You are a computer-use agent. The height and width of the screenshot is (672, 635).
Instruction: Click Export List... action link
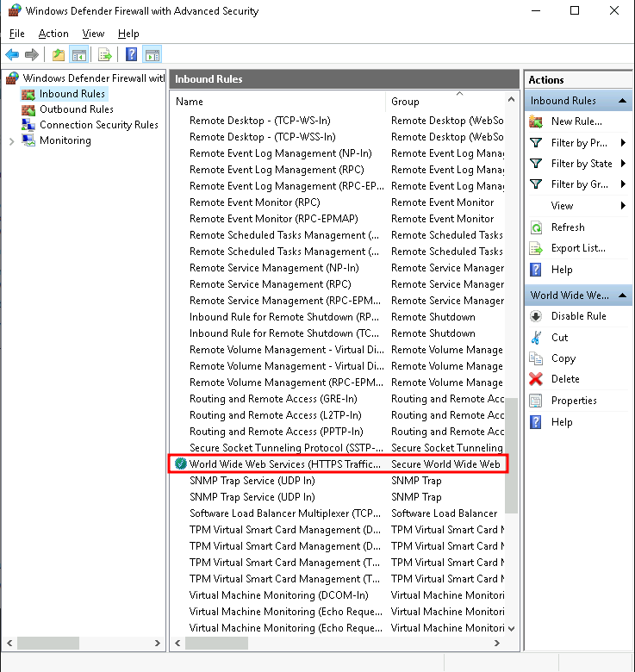pos(578,249)
